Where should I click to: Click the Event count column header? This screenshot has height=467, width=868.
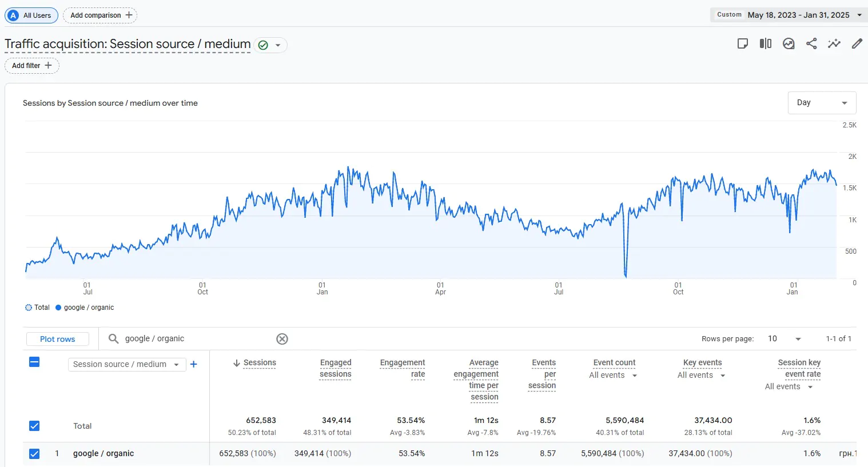pos(614,363)
